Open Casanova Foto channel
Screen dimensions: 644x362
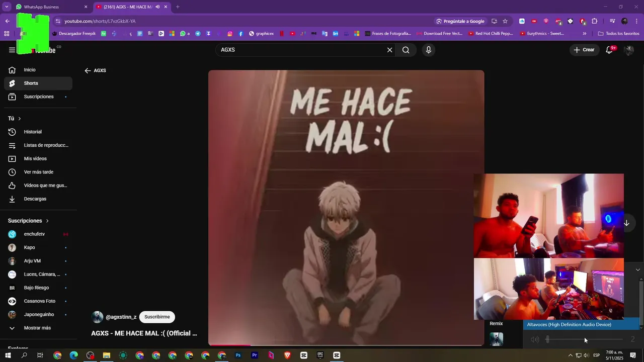[38, 301]
